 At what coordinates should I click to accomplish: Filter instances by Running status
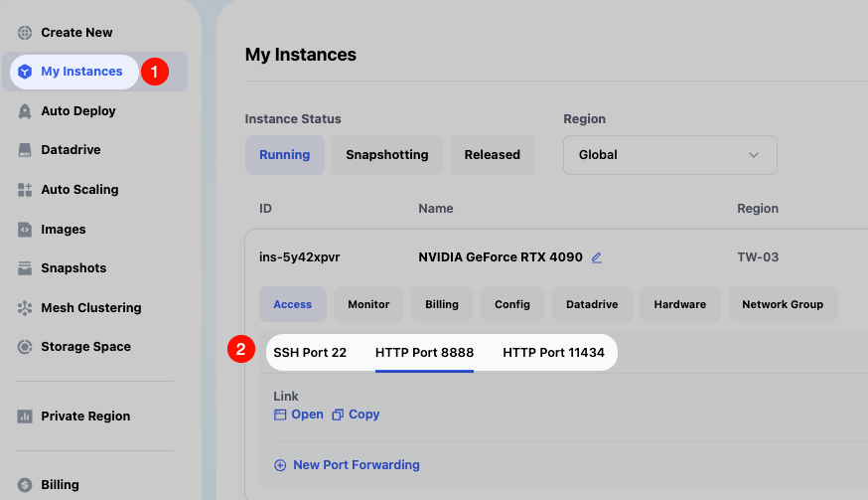click(284, 155)
